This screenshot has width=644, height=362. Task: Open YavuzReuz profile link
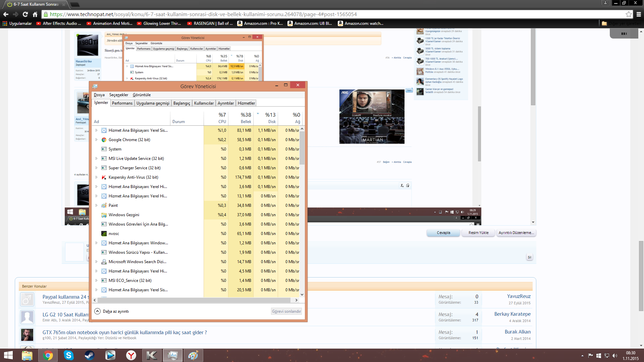click(519, 296)
